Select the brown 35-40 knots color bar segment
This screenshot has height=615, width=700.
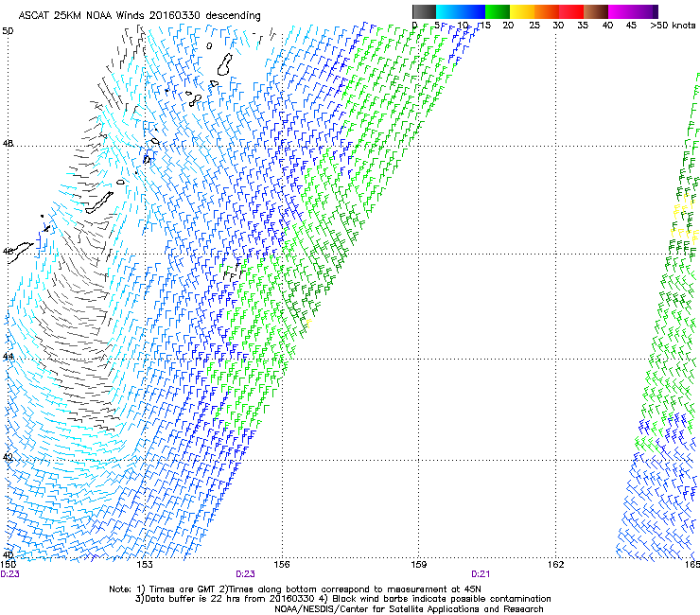[x=596, y=11]
